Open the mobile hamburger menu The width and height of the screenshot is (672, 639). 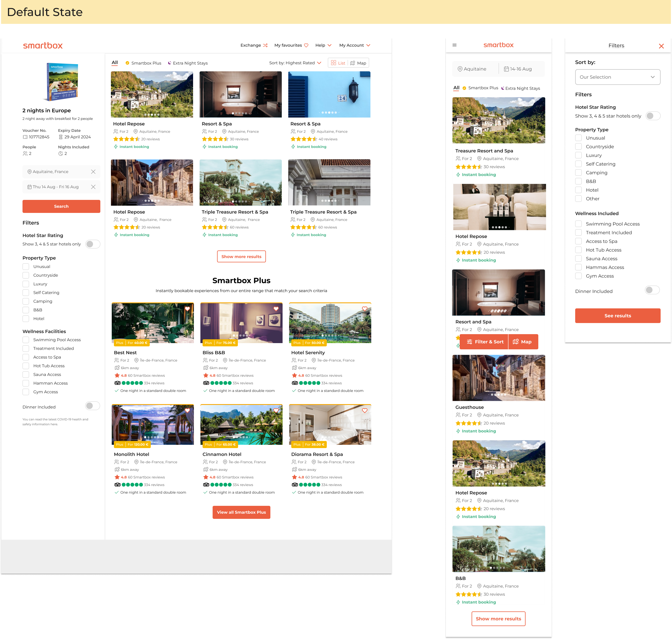point(454,45)
